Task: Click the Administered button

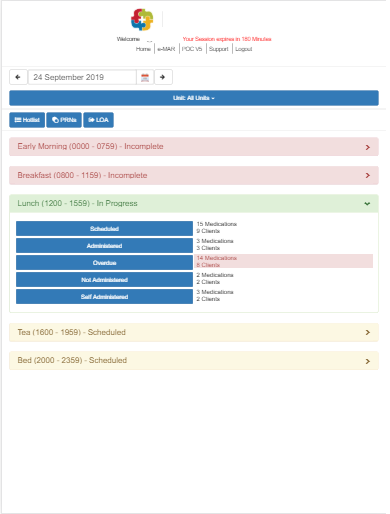Action: (104, 246)
